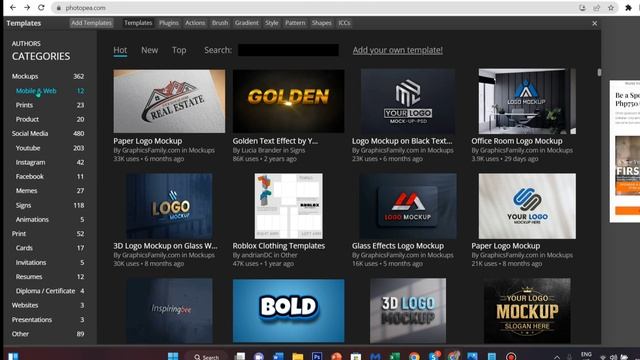Open the Animations subcategory
This screenshot has width=640, height=360.
[49, 220]
